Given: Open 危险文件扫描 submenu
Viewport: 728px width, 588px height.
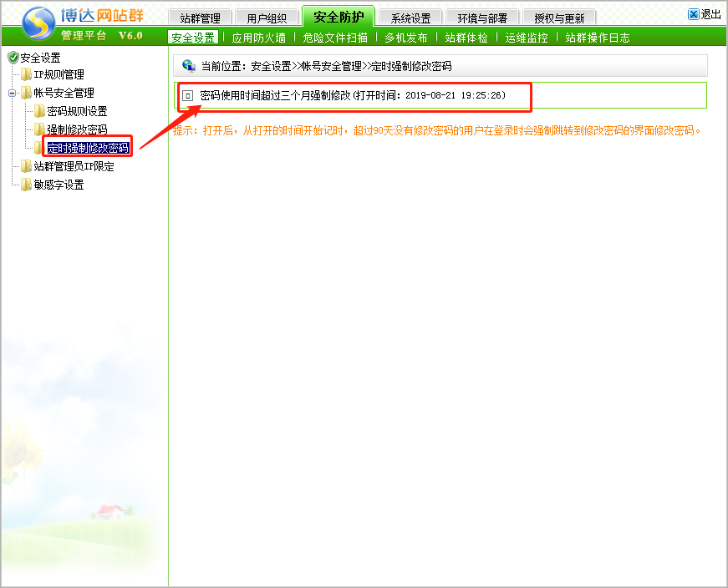Looking at the screenshot, I should (x=335, y=38).
